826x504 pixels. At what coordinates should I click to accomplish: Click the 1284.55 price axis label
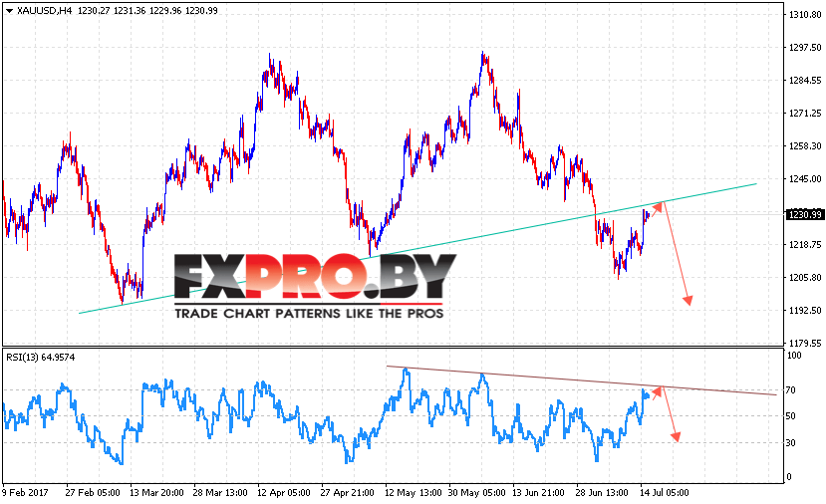click(x=805, y=81)
